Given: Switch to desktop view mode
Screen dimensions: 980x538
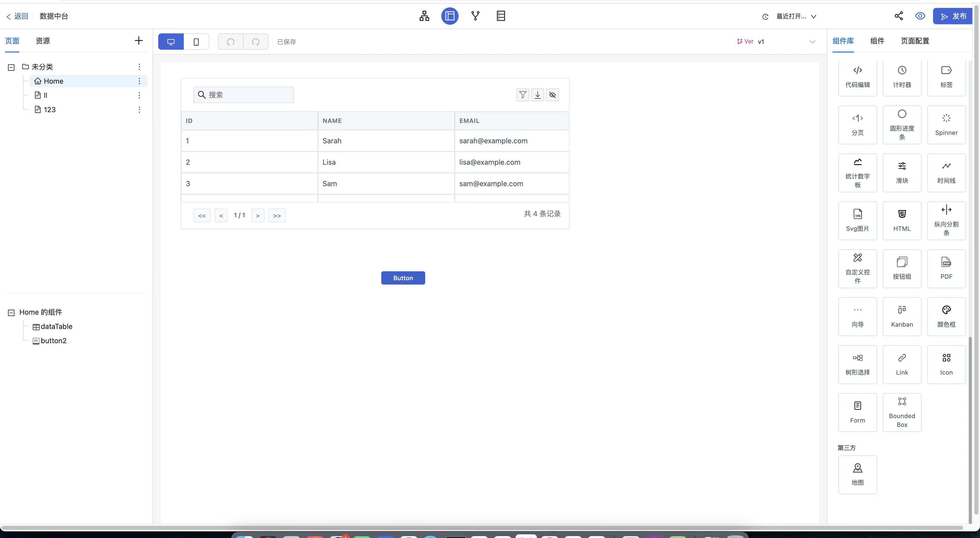Looking at the screenshot, I should [x=171, y=42].
